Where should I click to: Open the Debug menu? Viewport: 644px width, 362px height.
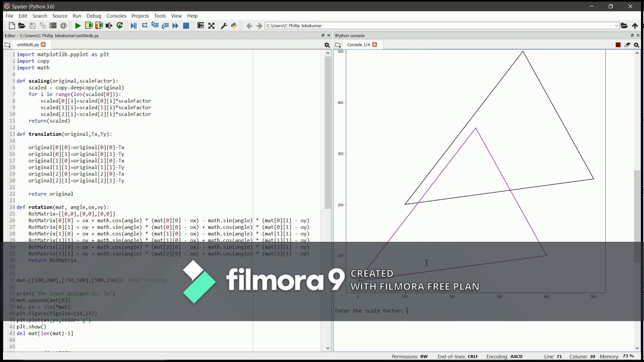click(x=94, y=16)
